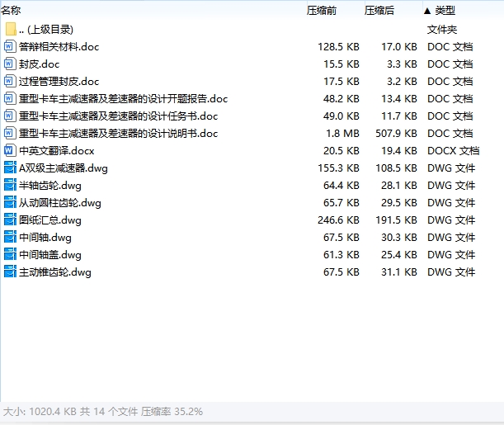Click the status bar size and ratio summary
The image size is (504, 425).
point(103,412)
